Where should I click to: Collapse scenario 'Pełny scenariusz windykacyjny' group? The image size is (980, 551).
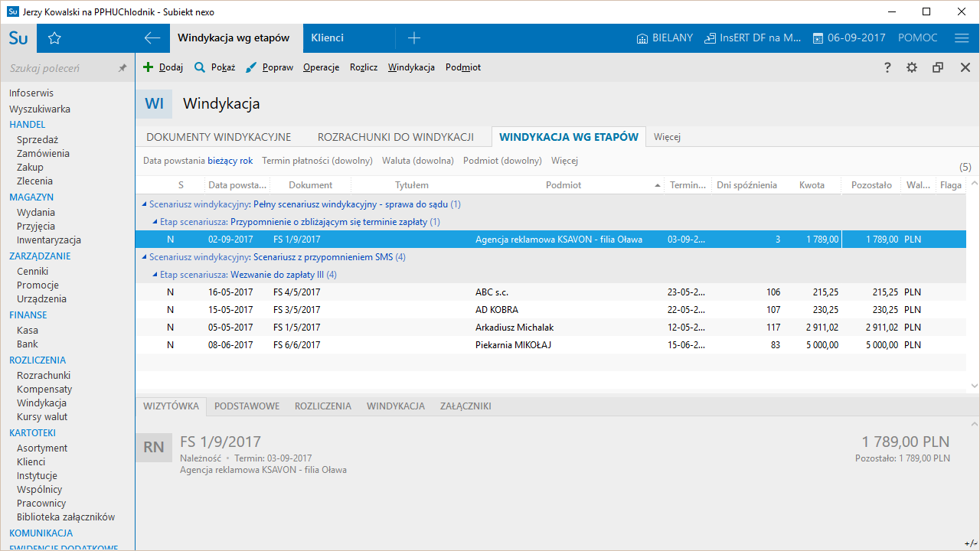(x=145, y=204)
